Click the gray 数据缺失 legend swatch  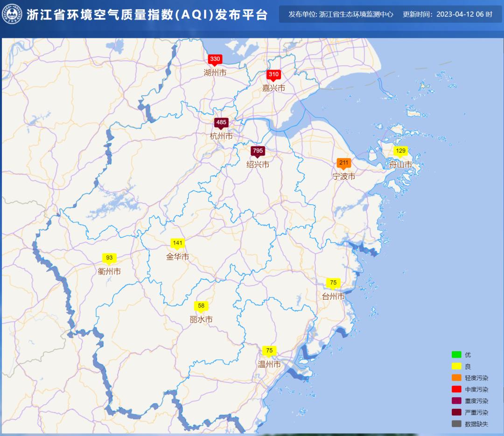(456, 424)
